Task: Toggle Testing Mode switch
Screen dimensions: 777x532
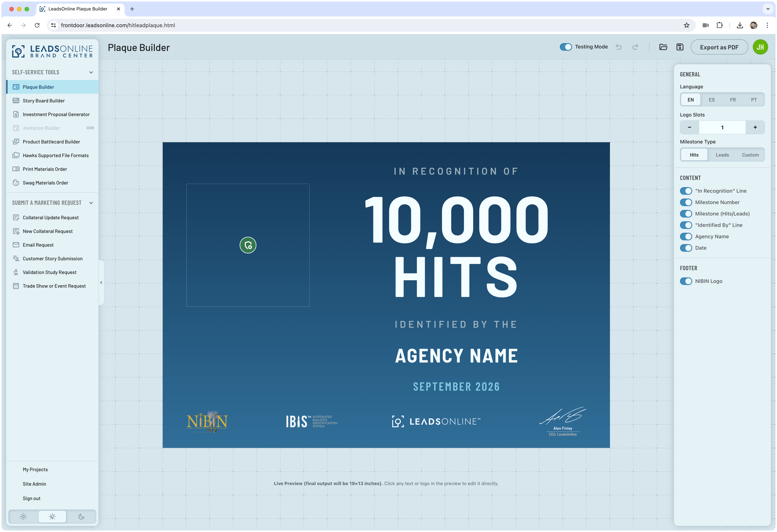Action: point(566,47)
